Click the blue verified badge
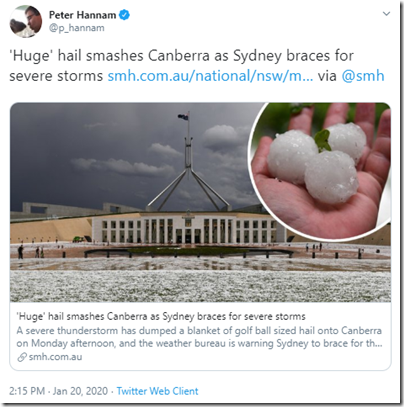The height and width of the screenshot is (407, 404). coord(124,15)
